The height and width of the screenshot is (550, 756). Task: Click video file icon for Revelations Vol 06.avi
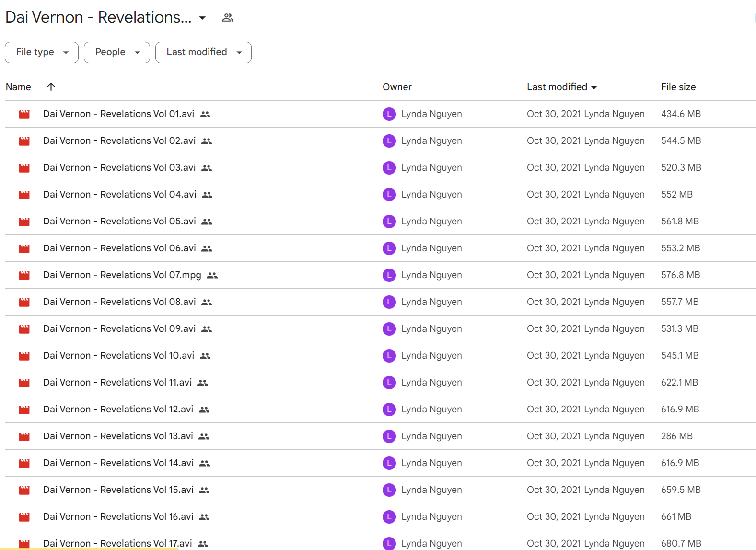point(24,248)
